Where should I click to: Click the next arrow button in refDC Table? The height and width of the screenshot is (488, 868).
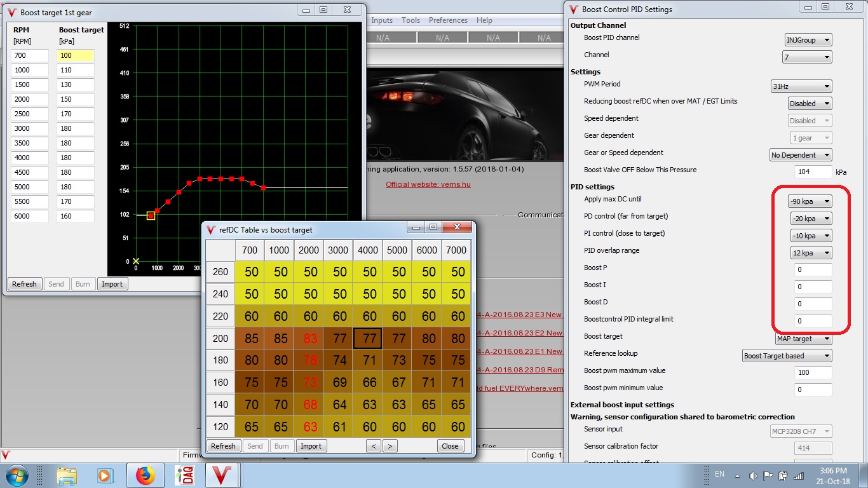click(390, 446)
